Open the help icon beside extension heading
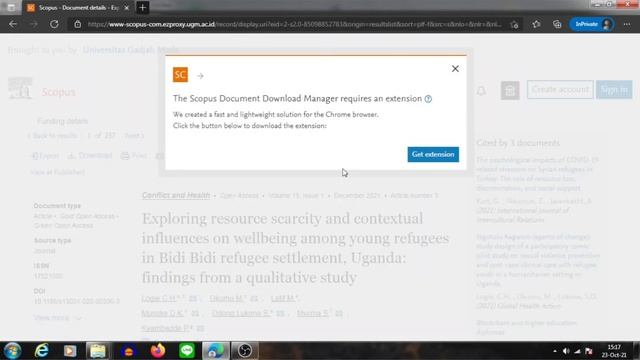640x360 pixels. [x=428, y=99]
